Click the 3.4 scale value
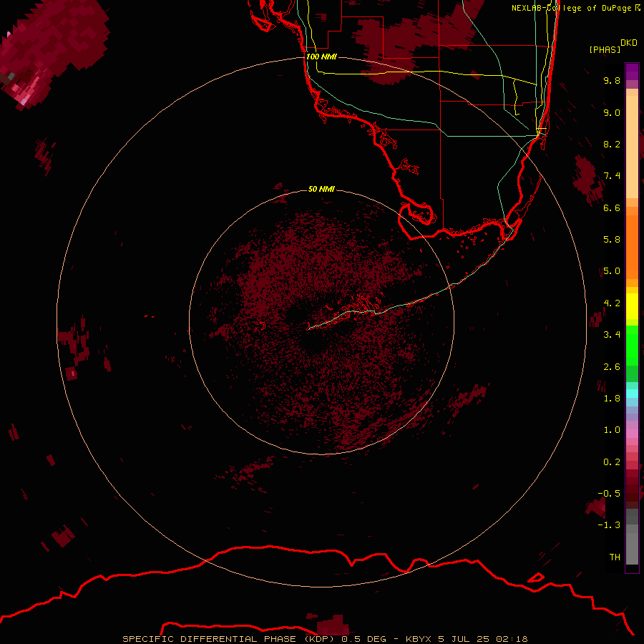This screenshot has width=644, height=644. click(x=612, y=335)
